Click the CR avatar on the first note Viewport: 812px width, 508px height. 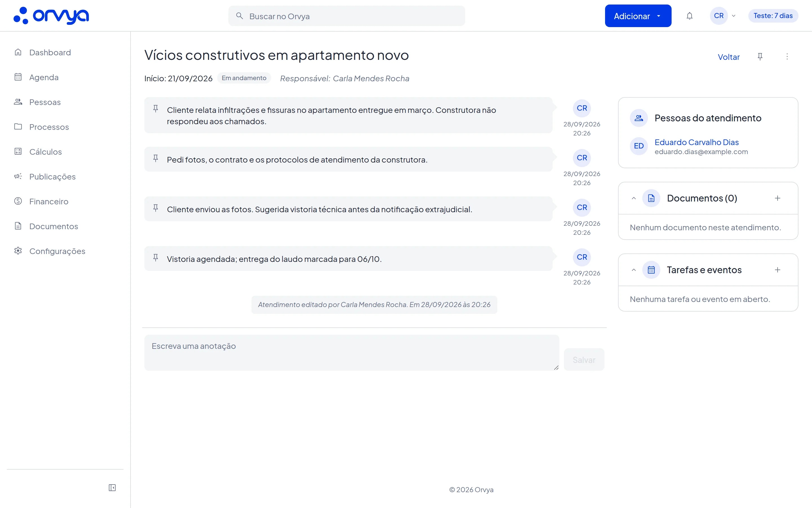click(x=582, y=108)
